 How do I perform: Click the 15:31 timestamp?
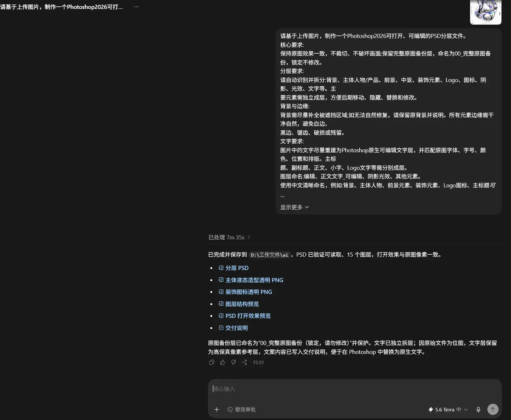click(258, 362)
